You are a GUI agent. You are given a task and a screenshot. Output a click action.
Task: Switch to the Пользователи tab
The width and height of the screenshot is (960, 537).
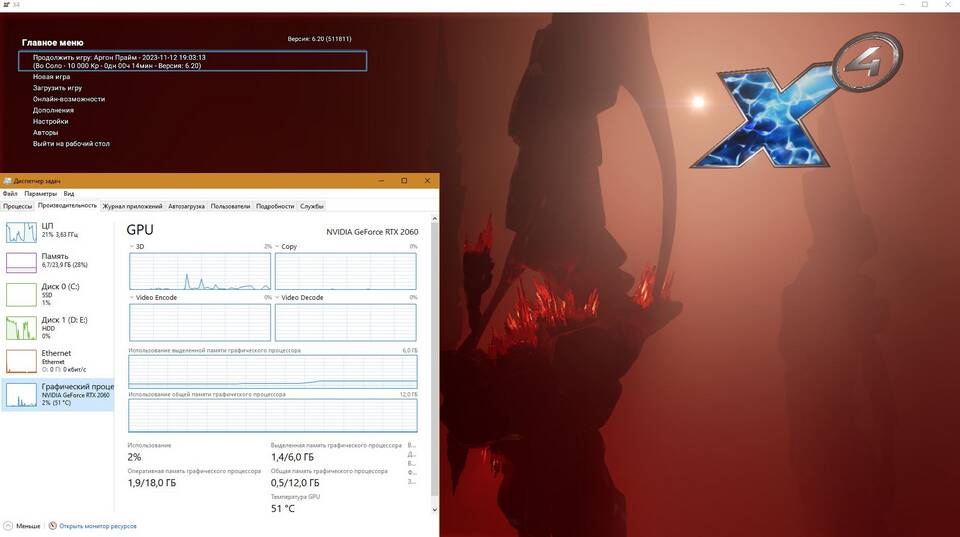pos(230,206)
